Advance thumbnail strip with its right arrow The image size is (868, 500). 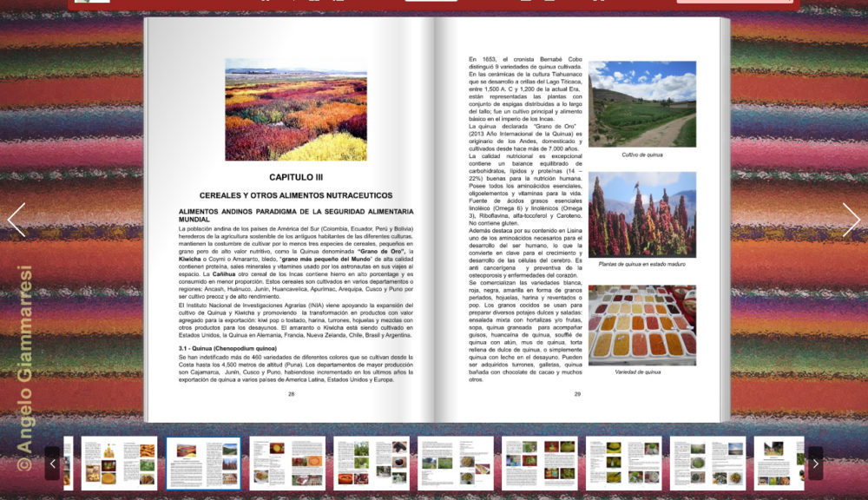click(x=815, y=464)
